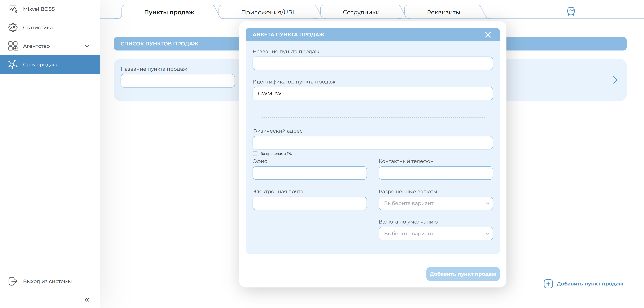644x308 pixels.
Task: Click the Mixvel BOSS chart icon
Action: [x=13, y=9]
